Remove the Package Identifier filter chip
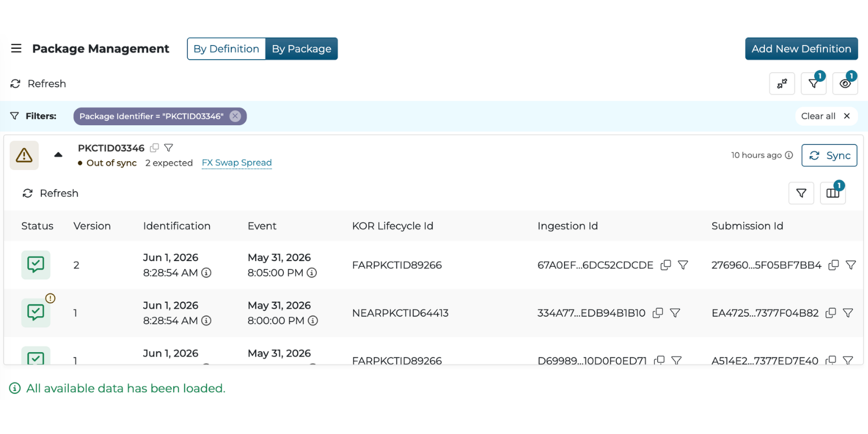Image resolution: width=868 pixels, height=434 pixels. [x=235, y=116]
